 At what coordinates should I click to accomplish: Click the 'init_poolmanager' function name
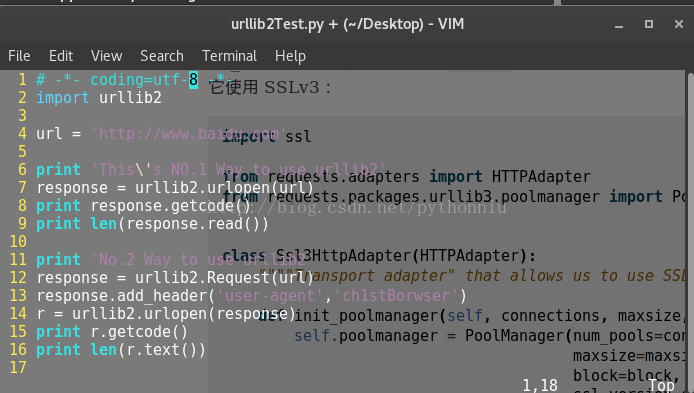click(x=365, y=316)
